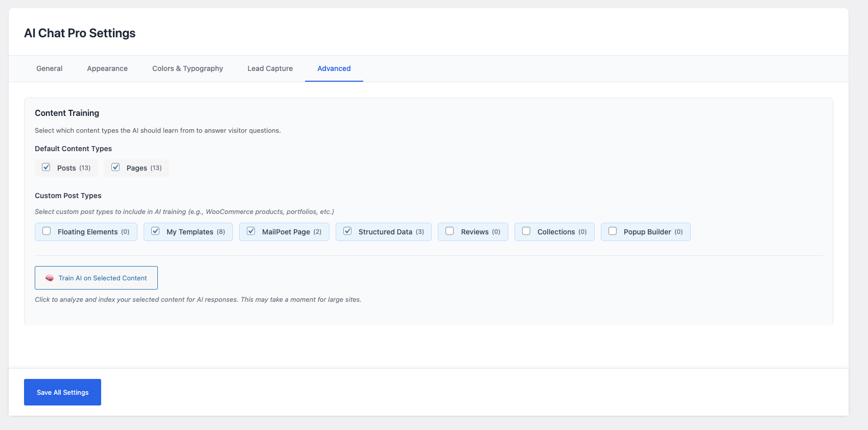This screenshot has width=868, height=430.
Task: Click the 'Select which content types' description
Action: coord(158,130)
